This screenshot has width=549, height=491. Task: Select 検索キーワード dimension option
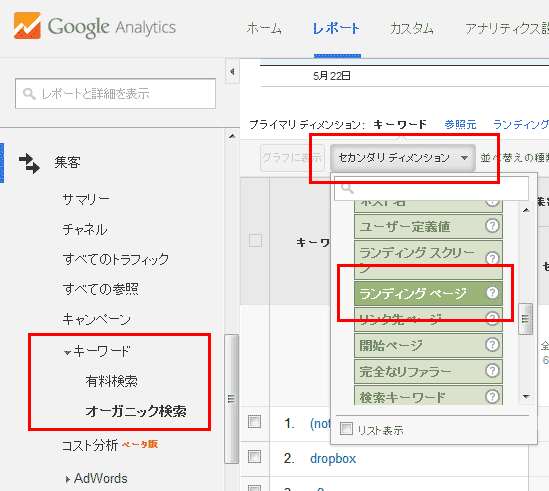click(x=428, y=396)
